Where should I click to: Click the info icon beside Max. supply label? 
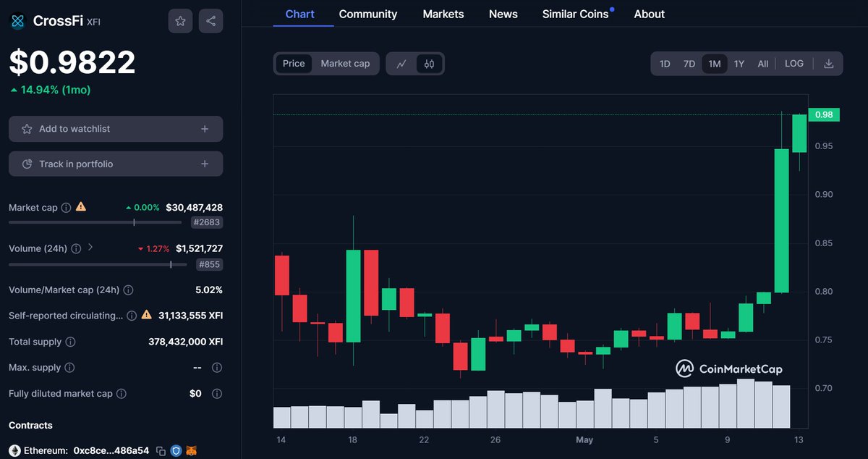point(69,368)
